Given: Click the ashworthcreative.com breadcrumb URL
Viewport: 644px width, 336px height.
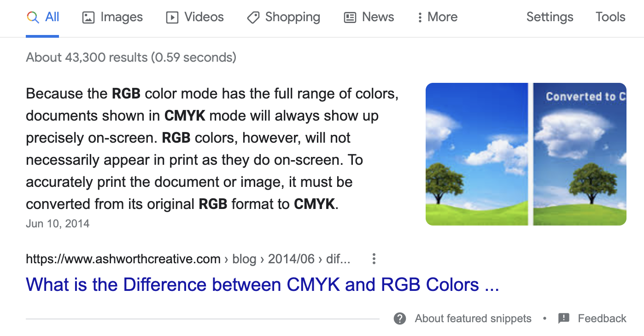Looking at the screenshot, I should point(188,259).
